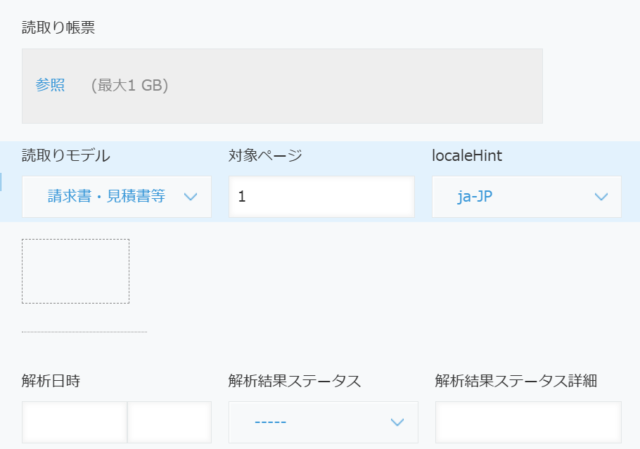
Task: Click the 解析日時 field label
Action: [51, 381]
